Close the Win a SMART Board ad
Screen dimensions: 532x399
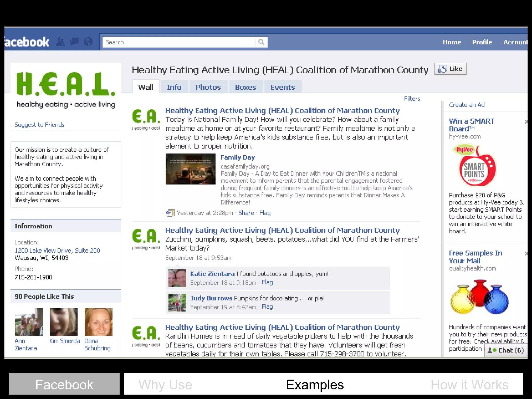click(526, 121)
